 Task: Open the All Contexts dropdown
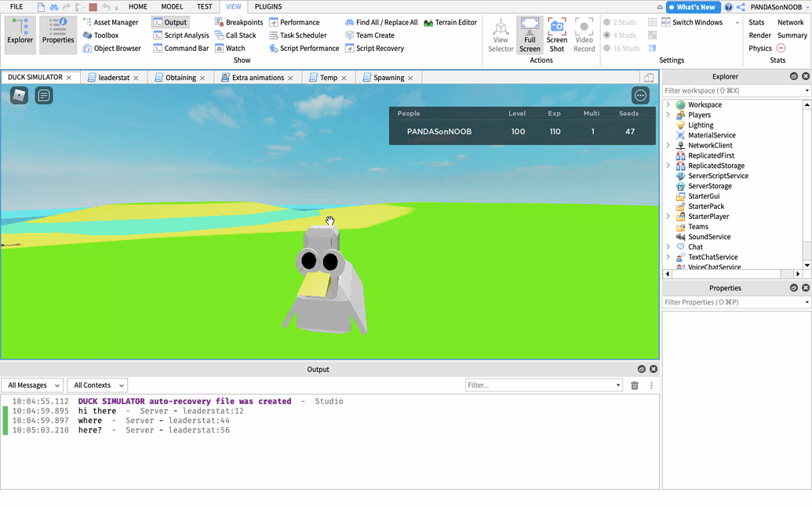point(97,385)
